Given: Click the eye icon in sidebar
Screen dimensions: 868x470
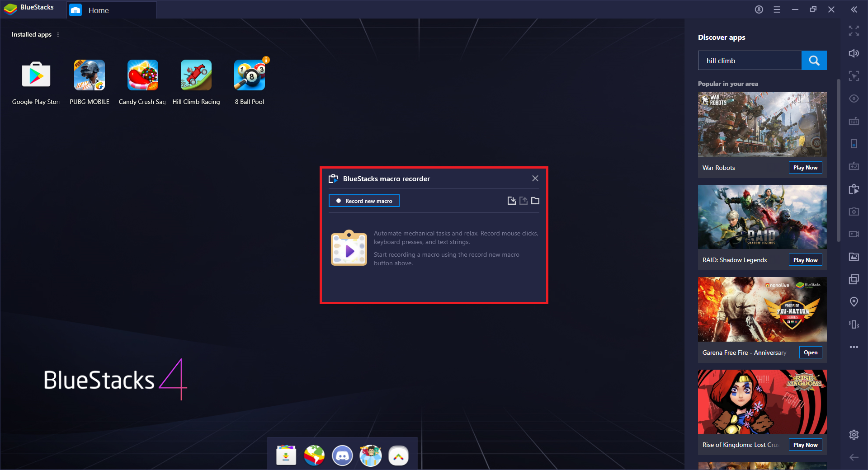Looking at the screenshot, I should (x=854, y=99).
